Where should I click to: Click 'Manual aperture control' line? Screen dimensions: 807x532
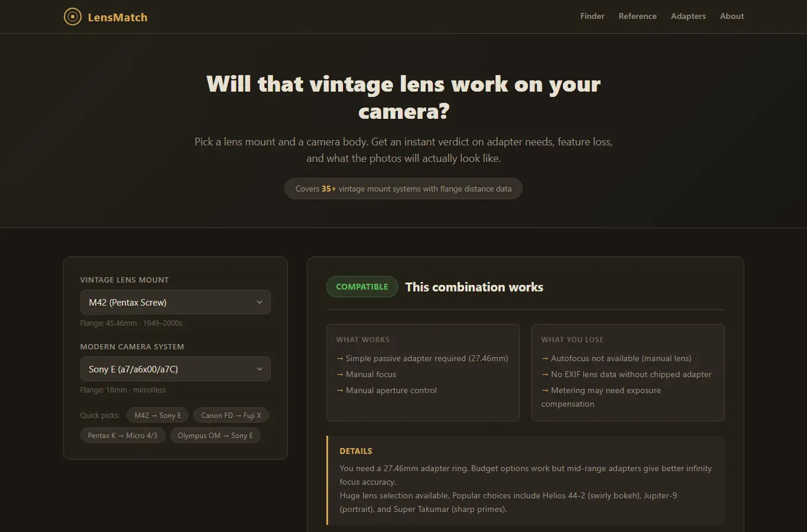(x=387, y=390)
